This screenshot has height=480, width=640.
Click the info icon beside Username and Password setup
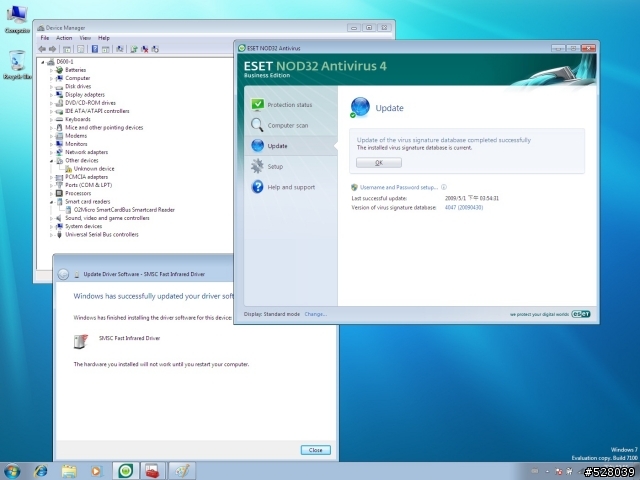444,187
